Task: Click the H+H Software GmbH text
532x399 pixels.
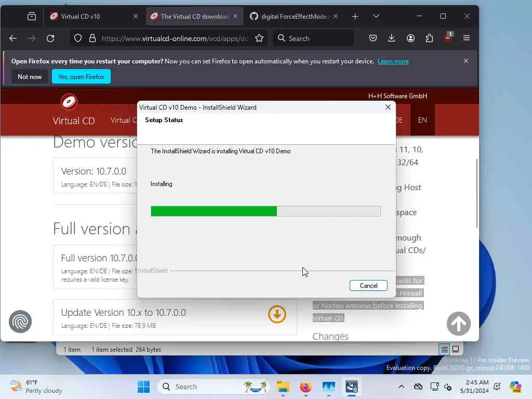Action: [x=397, y=96]
